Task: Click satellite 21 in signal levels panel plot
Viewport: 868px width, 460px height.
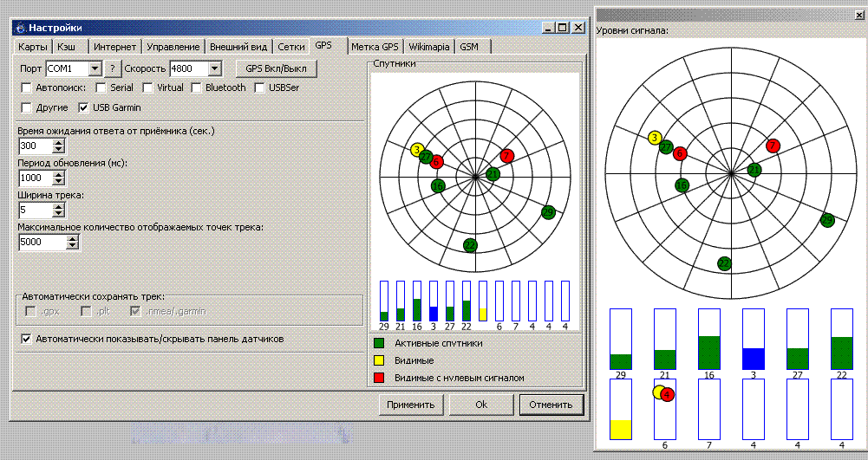Action: [x=754, y=170]
